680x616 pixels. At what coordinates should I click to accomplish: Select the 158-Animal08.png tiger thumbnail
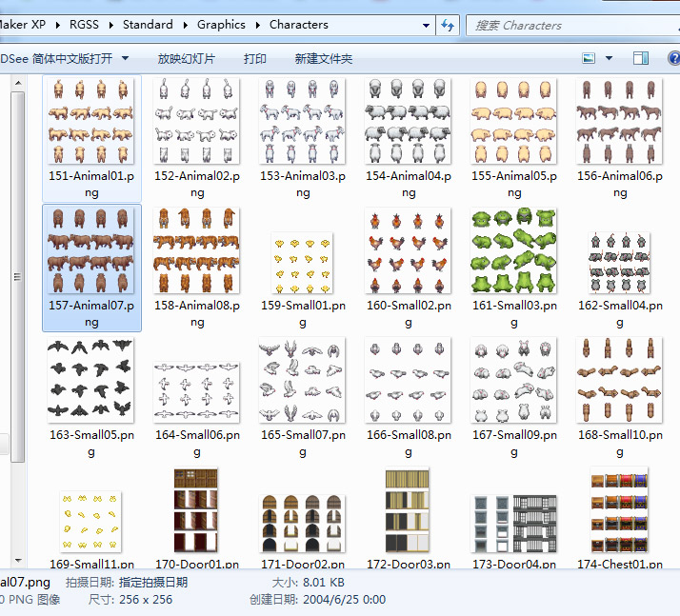[197, 250]
